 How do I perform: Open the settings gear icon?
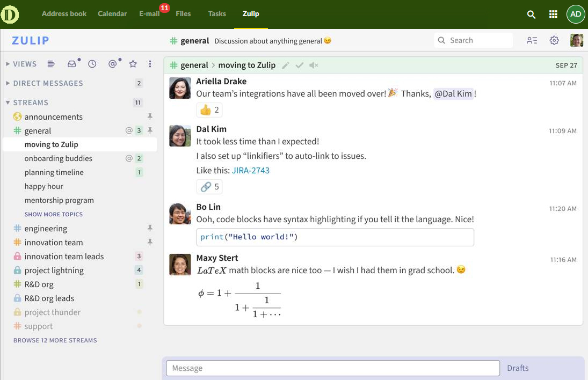coord(554,41)
